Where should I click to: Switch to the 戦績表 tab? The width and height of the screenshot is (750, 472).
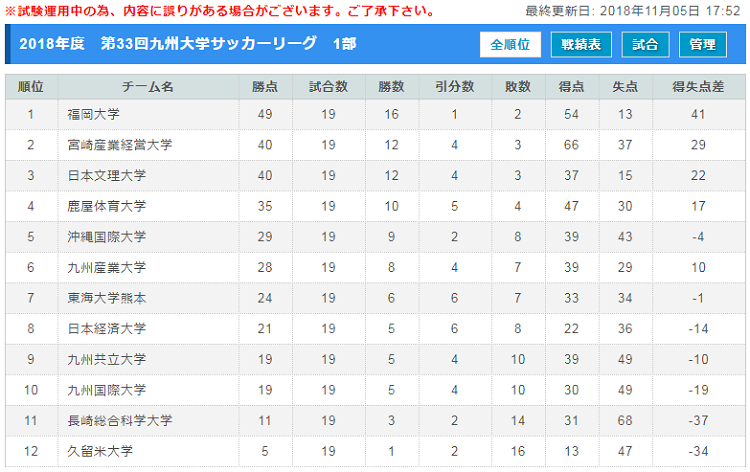(581, 44)
